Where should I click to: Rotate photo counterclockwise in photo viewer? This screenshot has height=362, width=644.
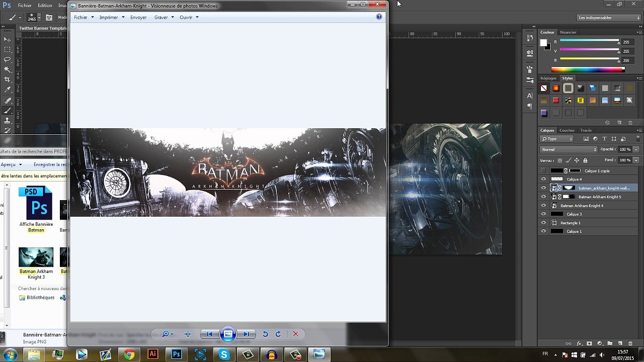click(x=265, y=334)
